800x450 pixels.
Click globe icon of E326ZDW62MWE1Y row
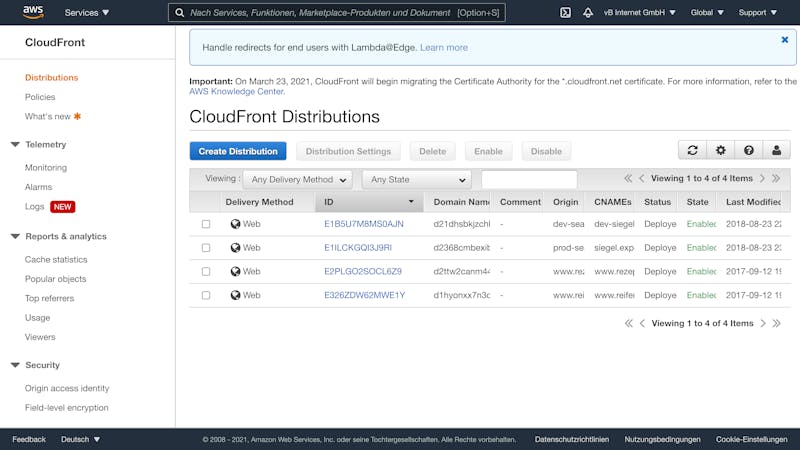click(235, 295)
